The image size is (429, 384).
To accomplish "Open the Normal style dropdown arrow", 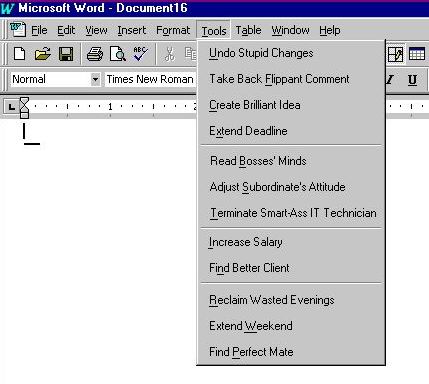I will point(95,79).
